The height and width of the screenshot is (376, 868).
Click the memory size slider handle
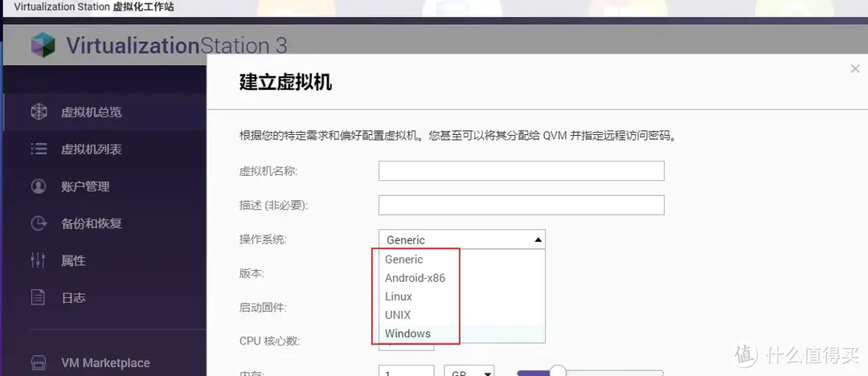559,370
